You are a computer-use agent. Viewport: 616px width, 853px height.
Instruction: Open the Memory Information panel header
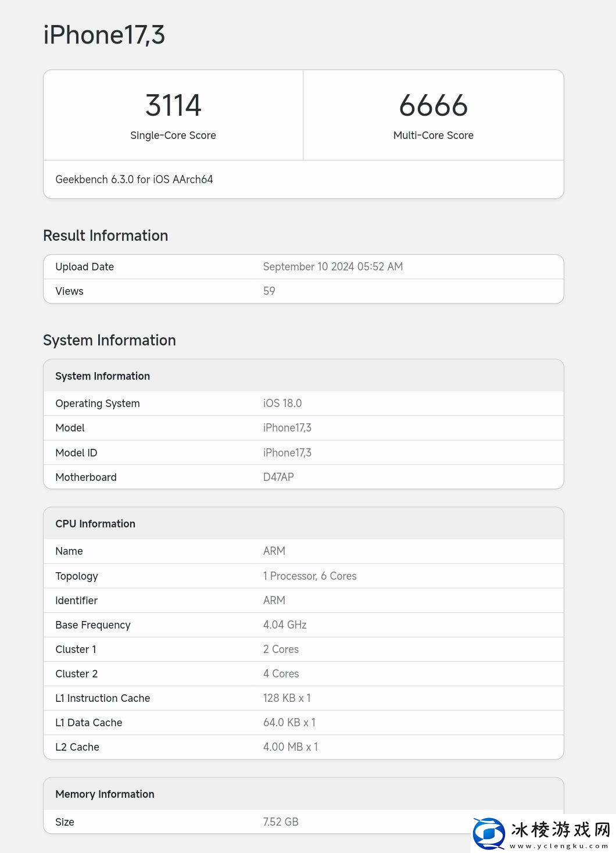pyautogui.click(x=105, y=794)
